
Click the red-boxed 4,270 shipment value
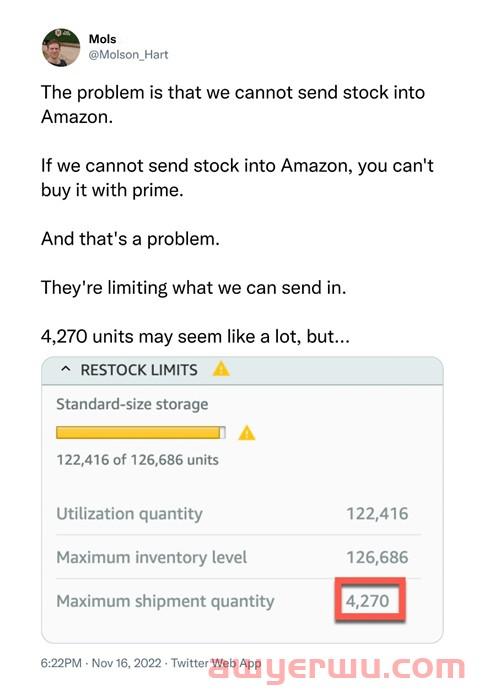click(370, 600)
